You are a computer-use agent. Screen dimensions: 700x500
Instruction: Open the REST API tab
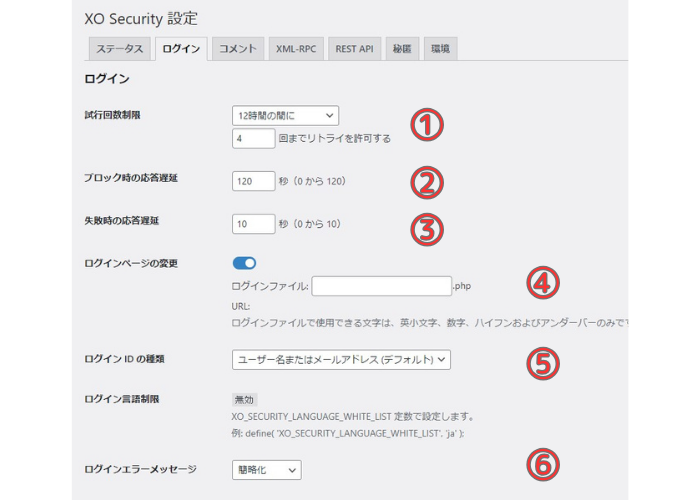pos(354,49)
